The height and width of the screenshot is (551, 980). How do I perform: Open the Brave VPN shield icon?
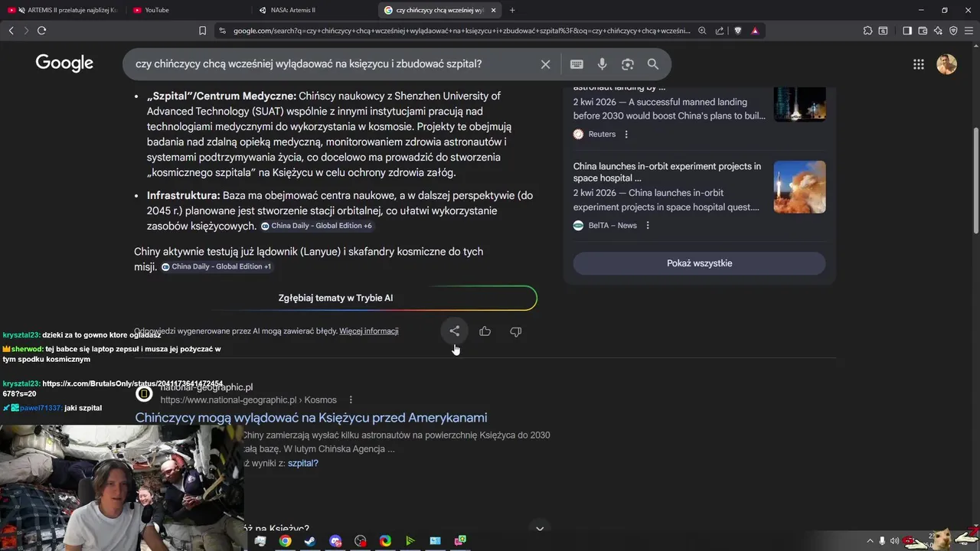point(953,31)
